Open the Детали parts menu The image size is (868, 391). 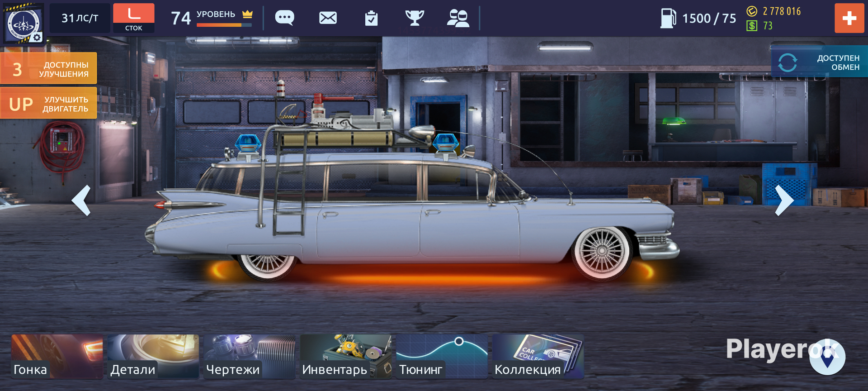pyautogui.click(x=153, y=356)
